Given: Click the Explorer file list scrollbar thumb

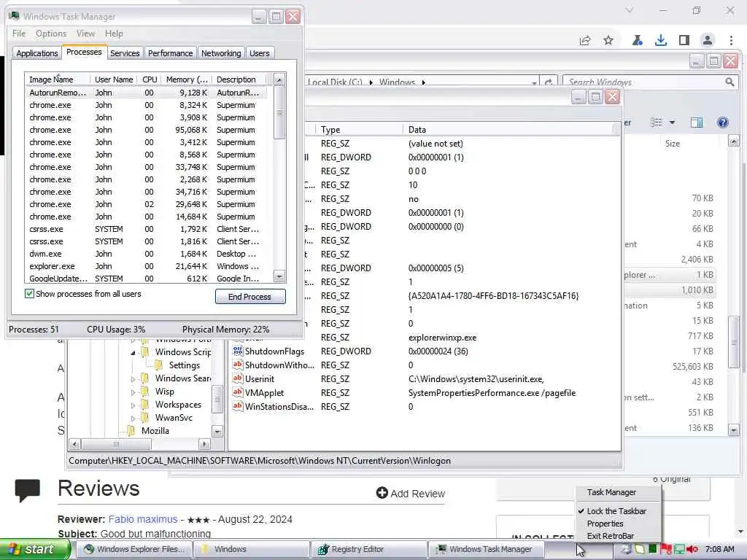Looking at the screenshot, I should click(x=734, y=341).
